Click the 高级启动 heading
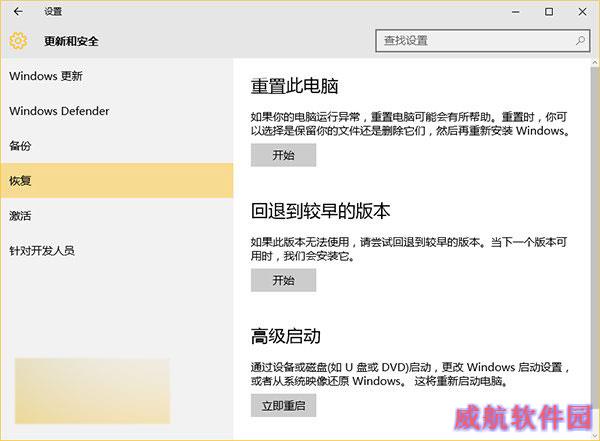This screenshot has width=600, height=441. (285, 336)
